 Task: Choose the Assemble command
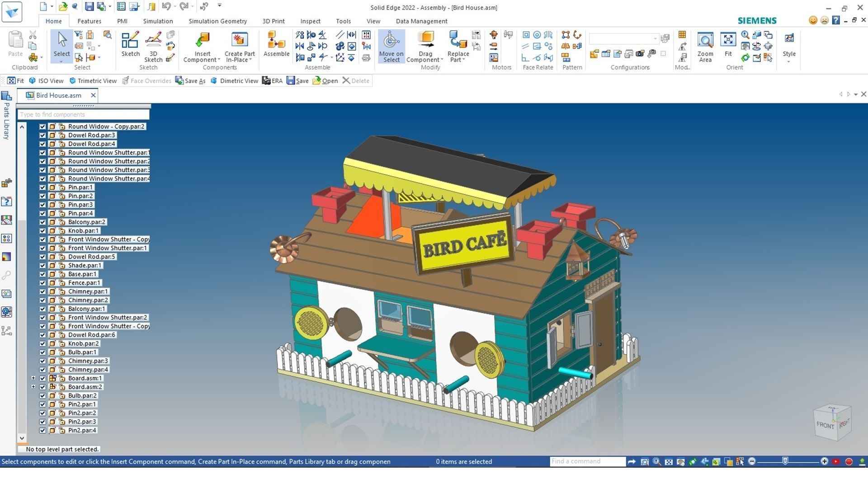(276, 44)
